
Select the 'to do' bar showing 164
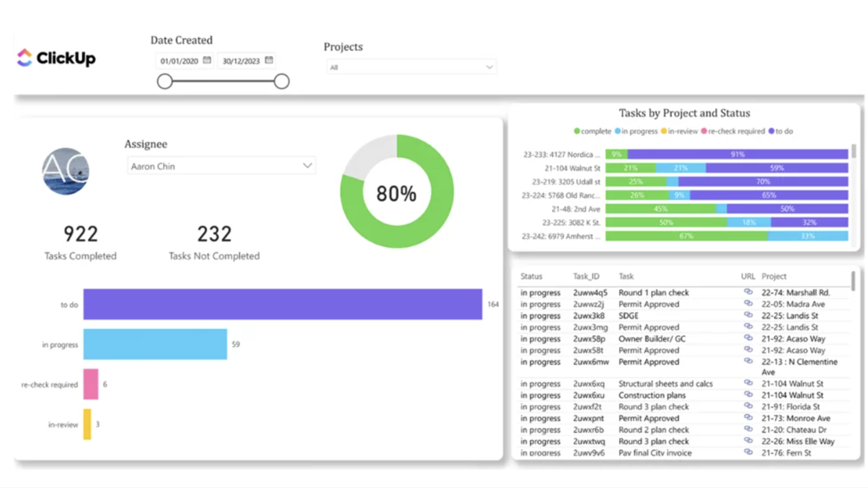pos(282,304)
